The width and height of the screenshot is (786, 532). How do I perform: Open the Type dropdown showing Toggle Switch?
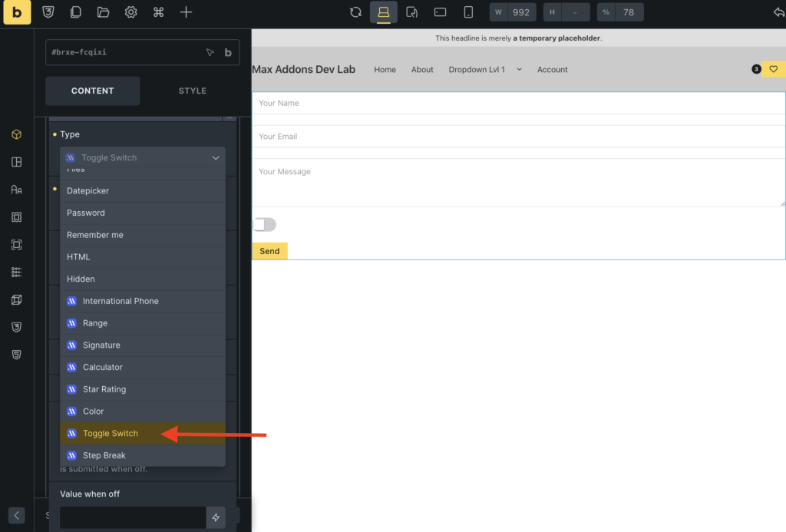point(142,157)
